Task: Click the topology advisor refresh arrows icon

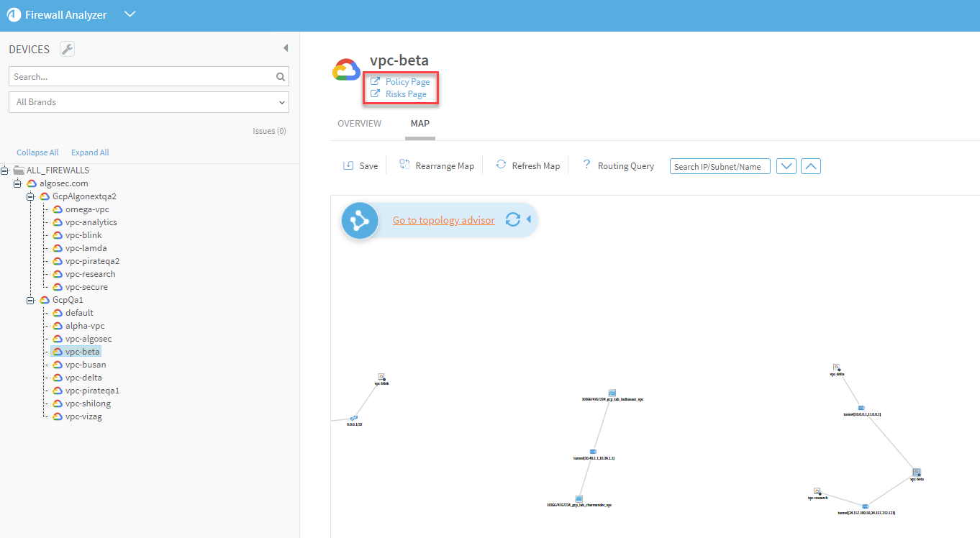Action: [x=512, y=219]
